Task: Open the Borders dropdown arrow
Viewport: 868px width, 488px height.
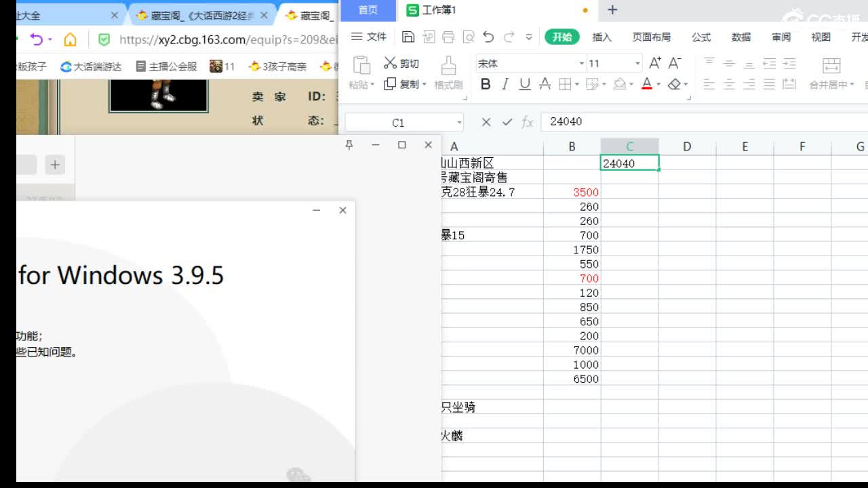Action: (577, 85)
